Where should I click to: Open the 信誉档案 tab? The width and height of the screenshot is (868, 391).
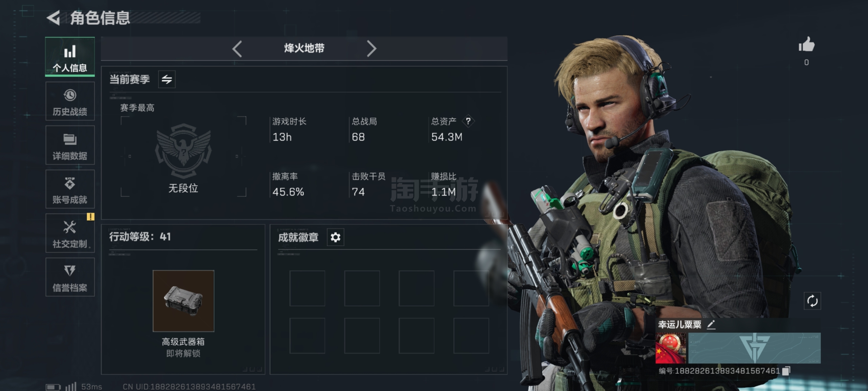coord(70,277)
